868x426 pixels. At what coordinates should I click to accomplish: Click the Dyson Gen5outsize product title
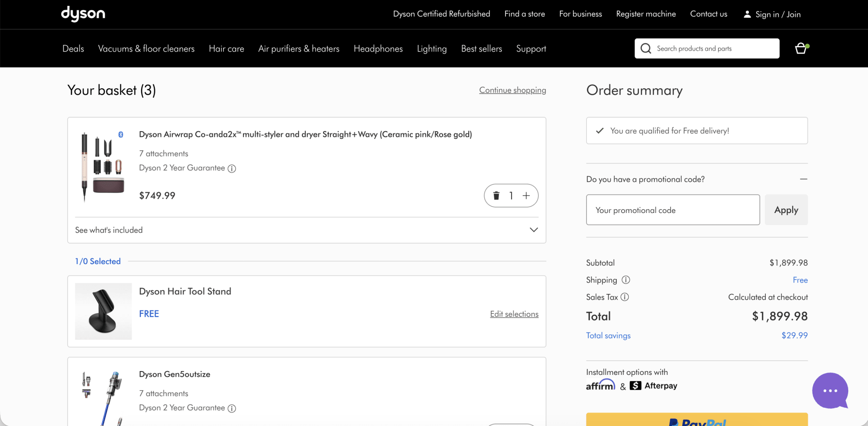tap(175, 374)
